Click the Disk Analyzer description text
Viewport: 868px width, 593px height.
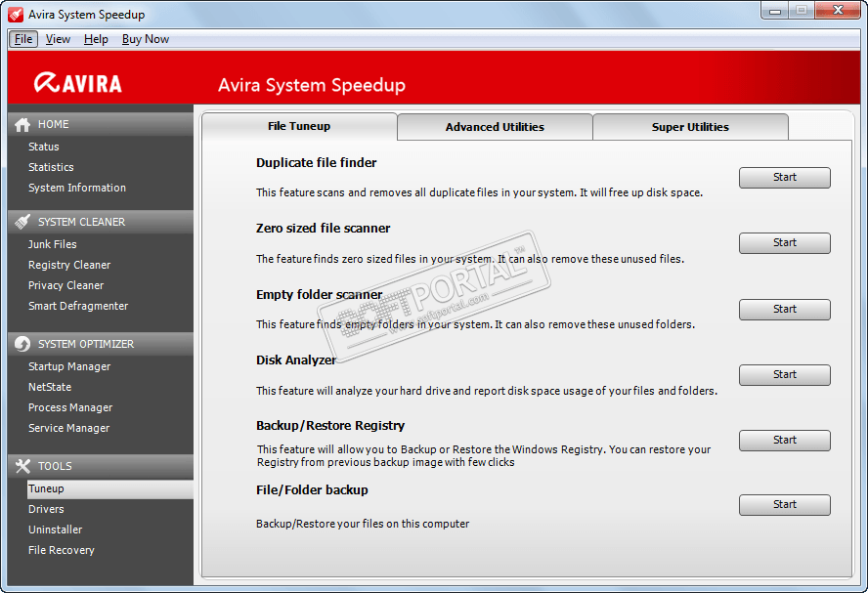[x=487, y=391]
